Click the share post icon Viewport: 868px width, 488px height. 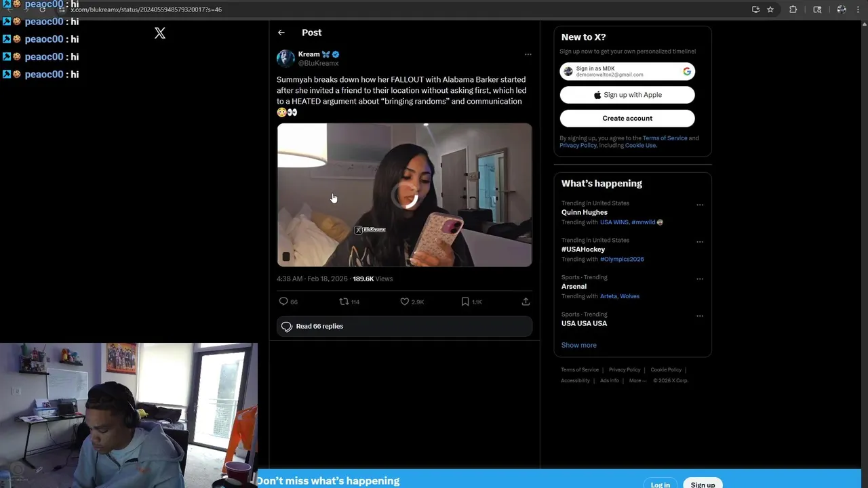tap(526, 302)
